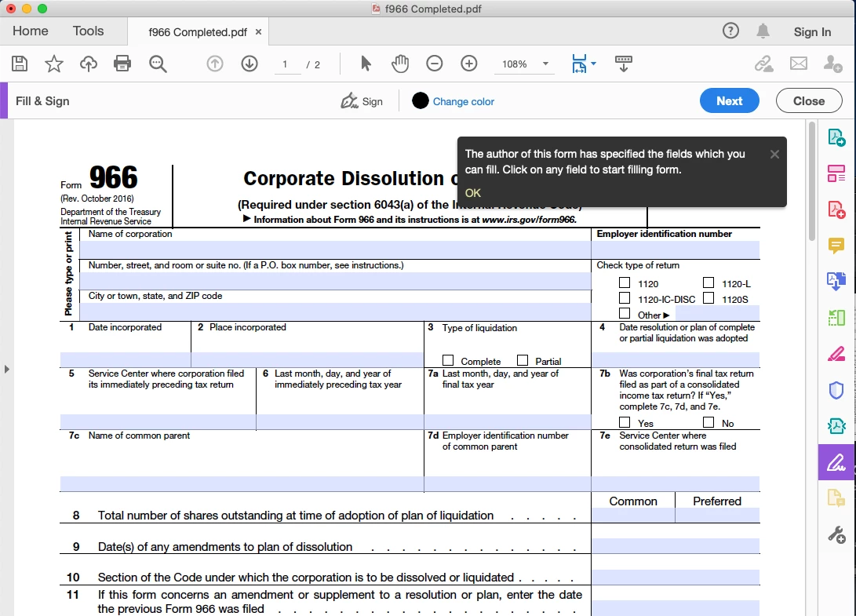Click the street address input field

335,281
